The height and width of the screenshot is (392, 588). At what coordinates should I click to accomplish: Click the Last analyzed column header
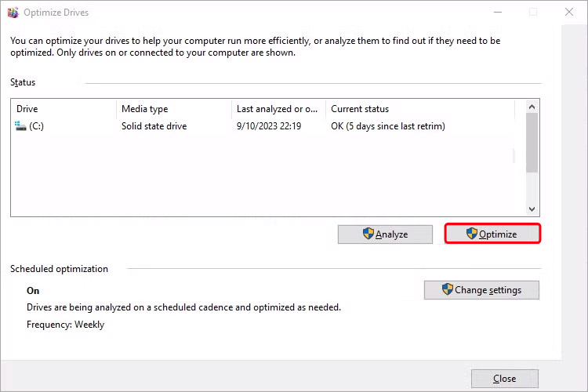pos(278,109)
